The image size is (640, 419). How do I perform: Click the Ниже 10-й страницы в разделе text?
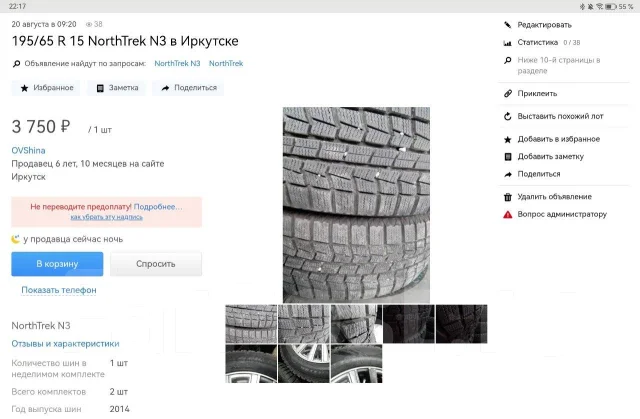click(559, 65)
